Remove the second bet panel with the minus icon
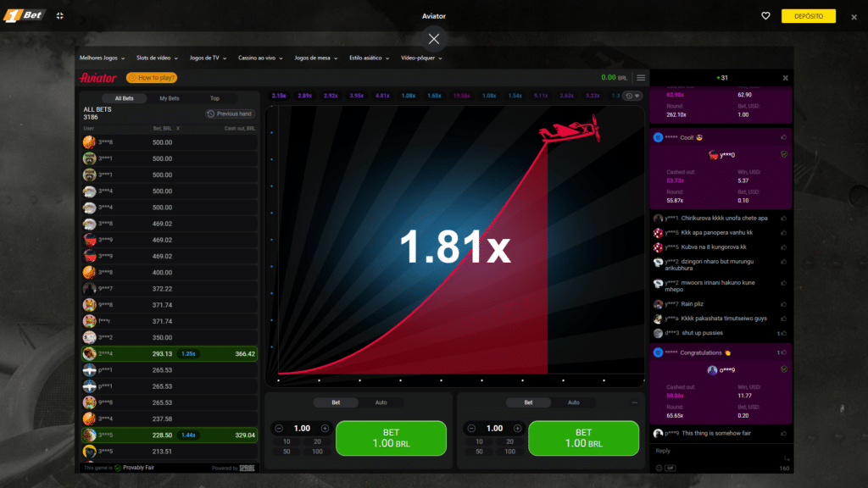The width and height of the screenshot is (868, 488). (x=634, y=402)
